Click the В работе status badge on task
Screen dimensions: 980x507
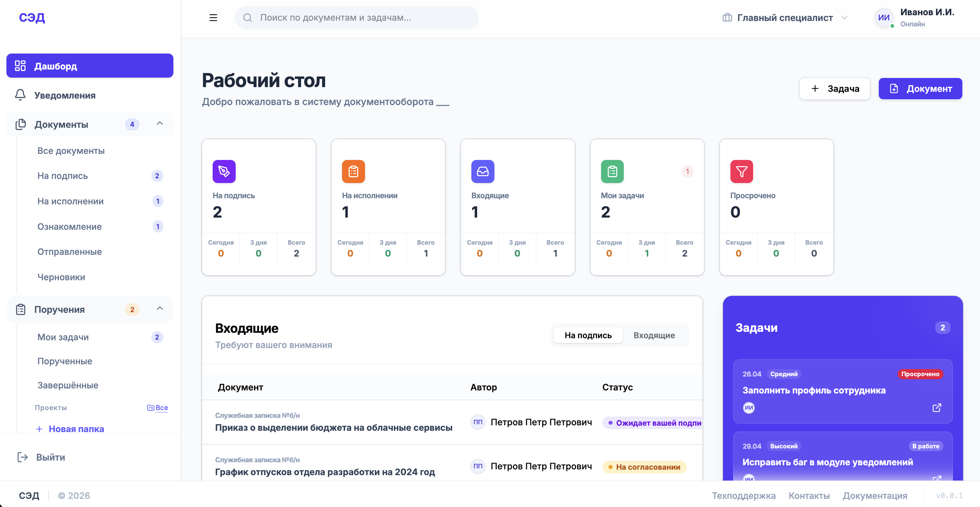[x=925, y=446]
